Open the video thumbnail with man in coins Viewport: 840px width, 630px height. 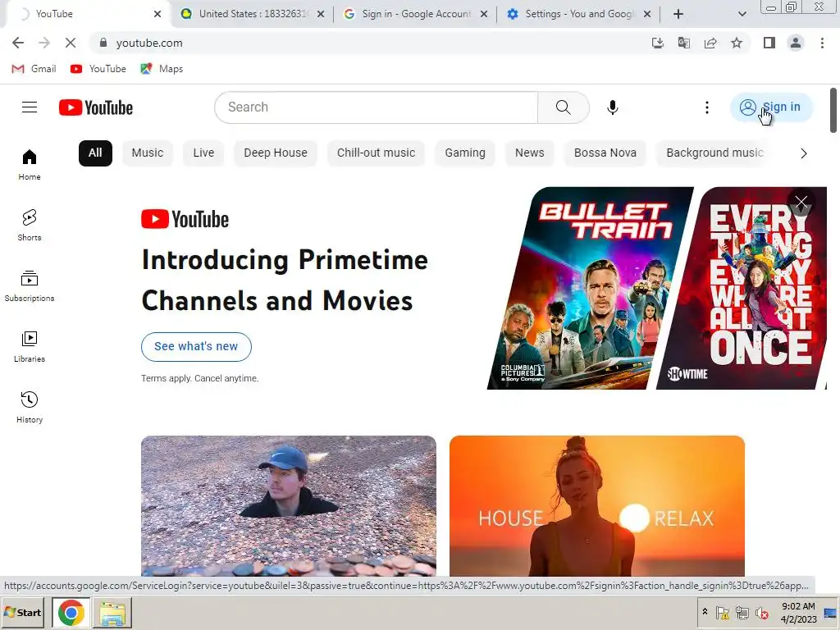pyautogui.click(x=289, y=505)
